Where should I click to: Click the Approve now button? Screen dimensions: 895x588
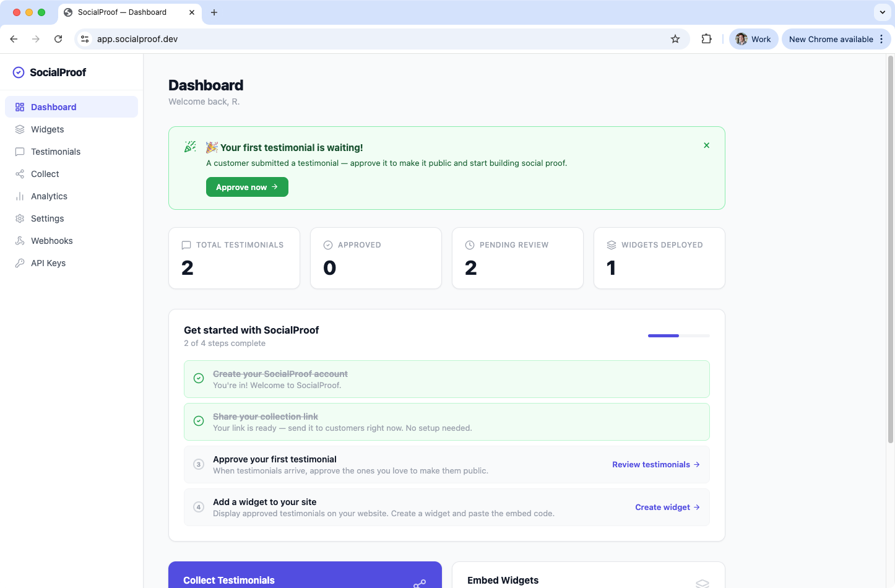247,187
